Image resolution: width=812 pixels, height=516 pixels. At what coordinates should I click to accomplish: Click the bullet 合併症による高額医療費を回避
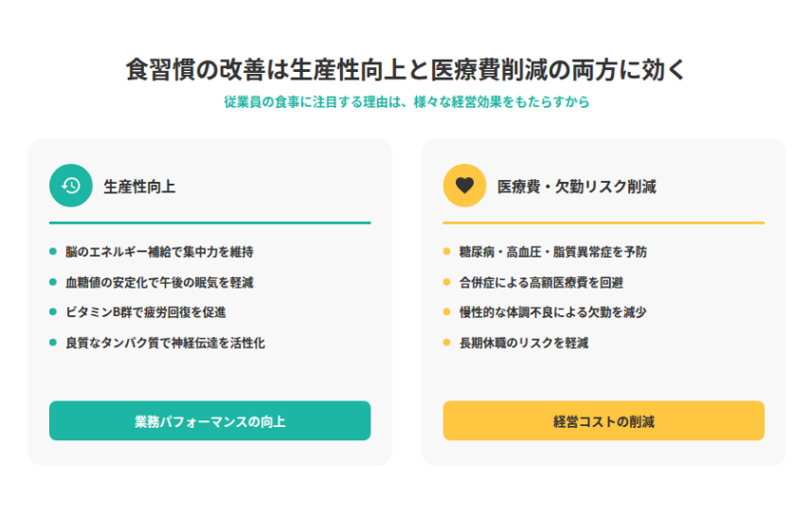click(541, 282)
